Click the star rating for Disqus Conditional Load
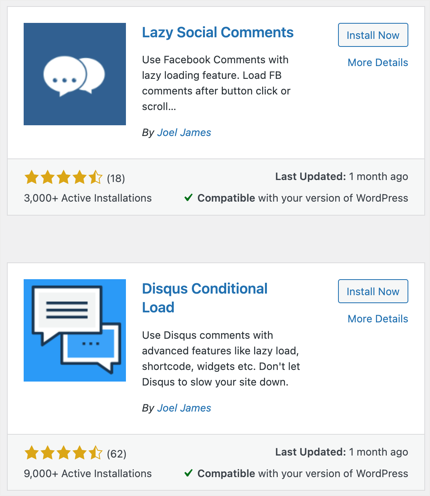 pos(63,453)
